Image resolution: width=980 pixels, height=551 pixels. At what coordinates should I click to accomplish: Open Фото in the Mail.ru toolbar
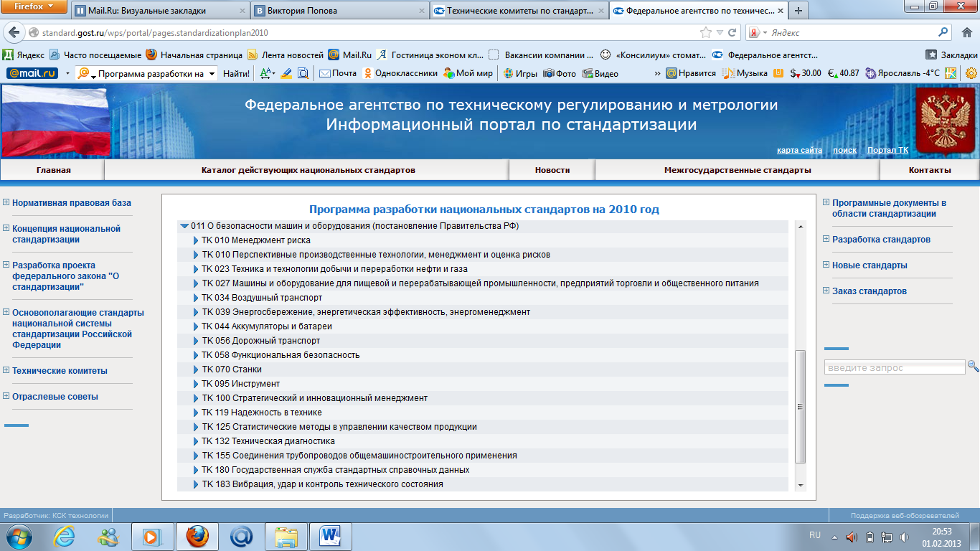(560, 73)
